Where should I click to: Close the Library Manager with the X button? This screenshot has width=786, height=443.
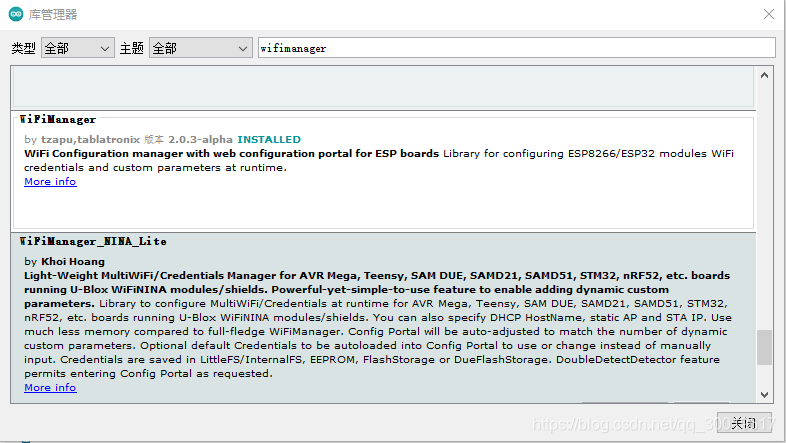768,14
